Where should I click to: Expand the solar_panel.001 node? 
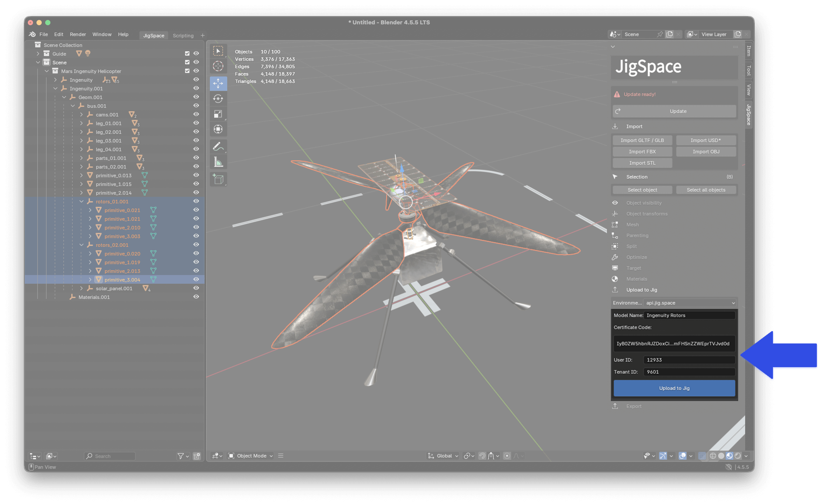point(81,288)
